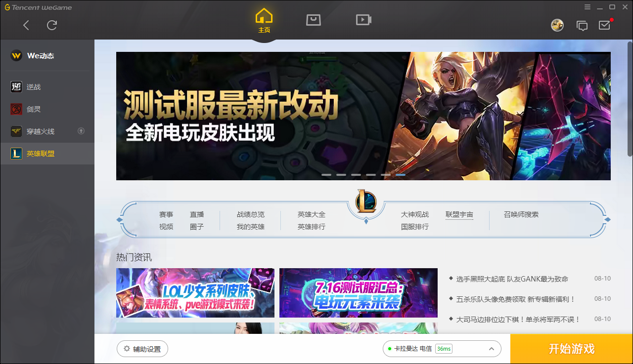
Task: Open the video live stream icon
Action: [363, 20]
